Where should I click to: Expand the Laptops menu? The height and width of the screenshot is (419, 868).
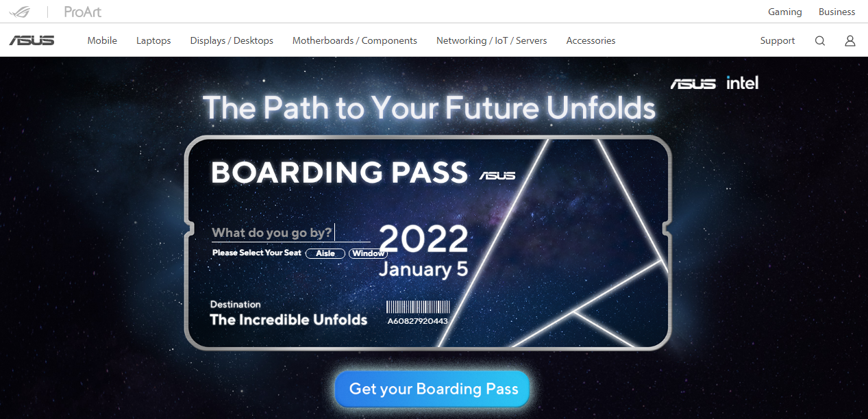click(x=153, y=40)
